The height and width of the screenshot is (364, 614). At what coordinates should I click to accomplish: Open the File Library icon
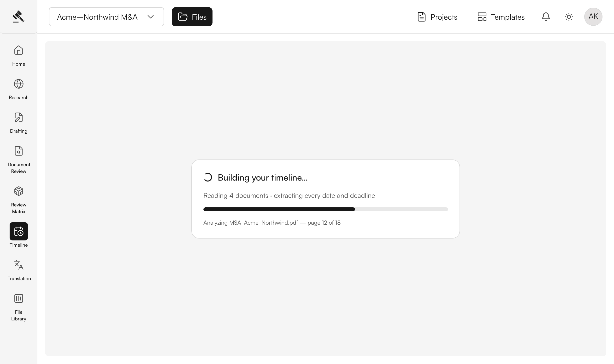click(19, 298)
